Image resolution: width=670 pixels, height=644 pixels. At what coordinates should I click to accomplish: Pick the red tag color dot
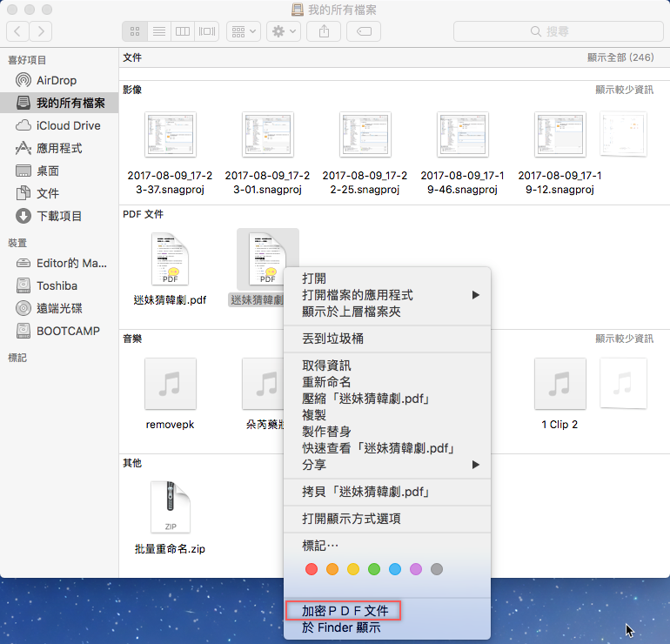coord(312,569)
